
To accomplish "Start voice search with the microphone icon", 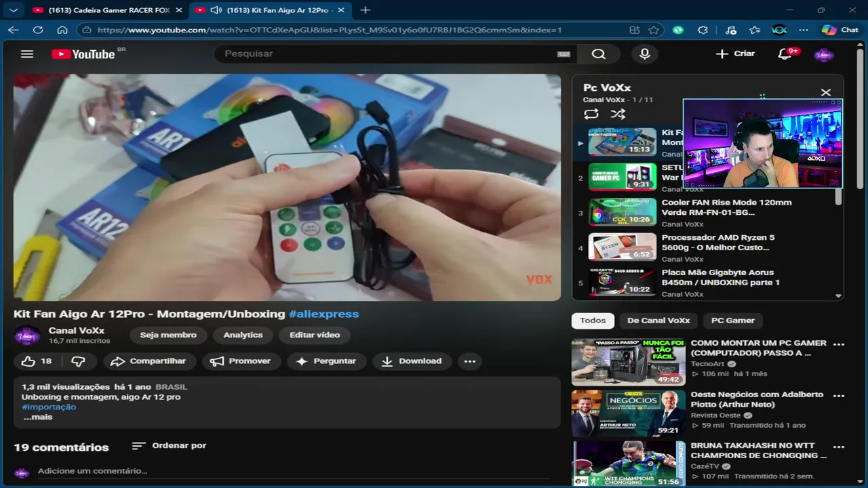I will 645,54.
